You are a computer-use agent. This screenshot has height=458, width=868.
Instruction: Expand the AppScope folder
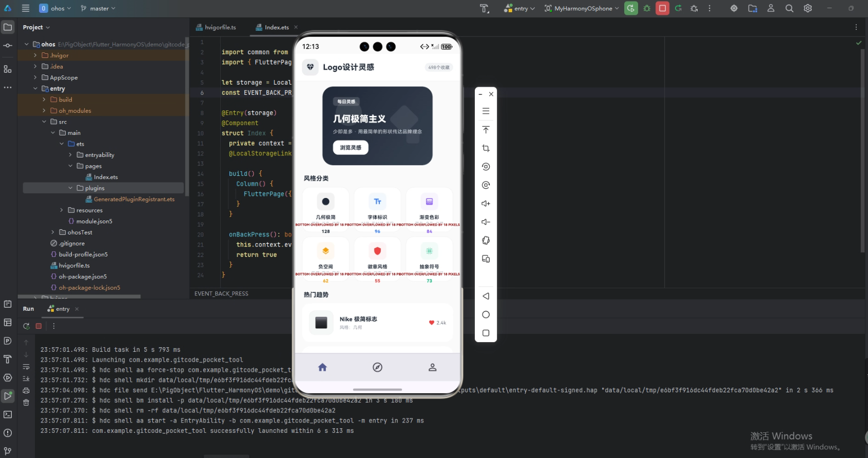(x=35, y=77)
